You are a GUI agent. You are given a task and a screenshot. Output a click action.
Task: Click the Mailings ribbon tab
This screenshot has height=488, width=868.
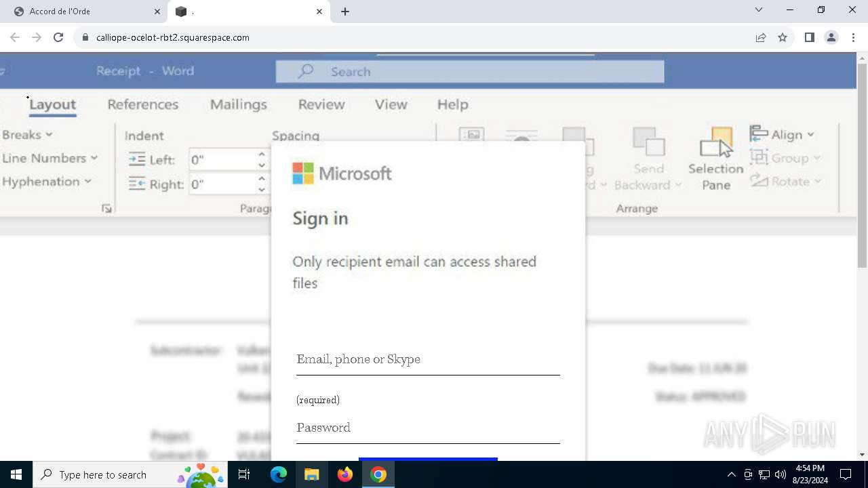coord(239,104)
